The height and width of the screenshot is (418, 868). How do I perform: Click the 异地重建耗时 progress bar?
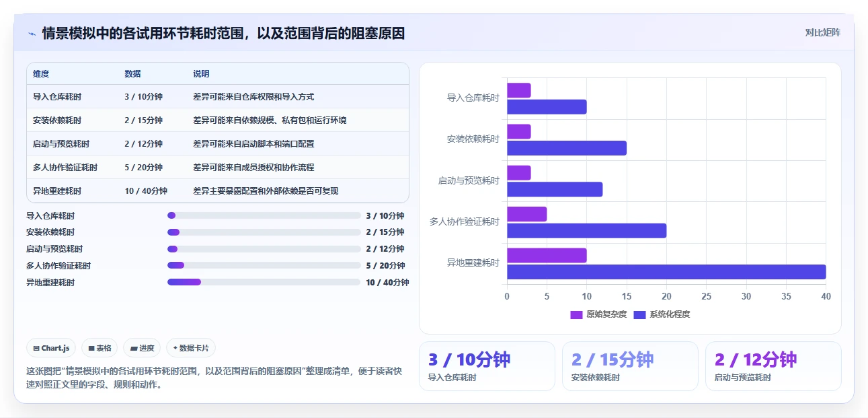click(264, 282)
